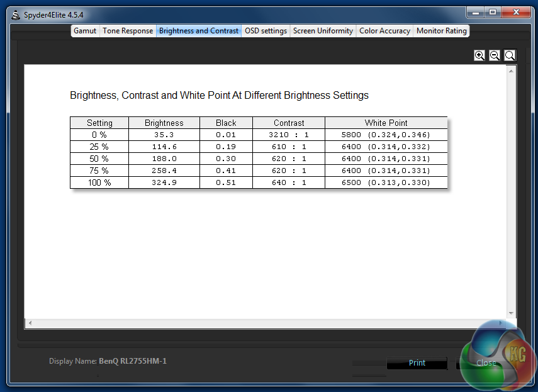Click the Black column header
538x392 pixels.
(226, 123)
